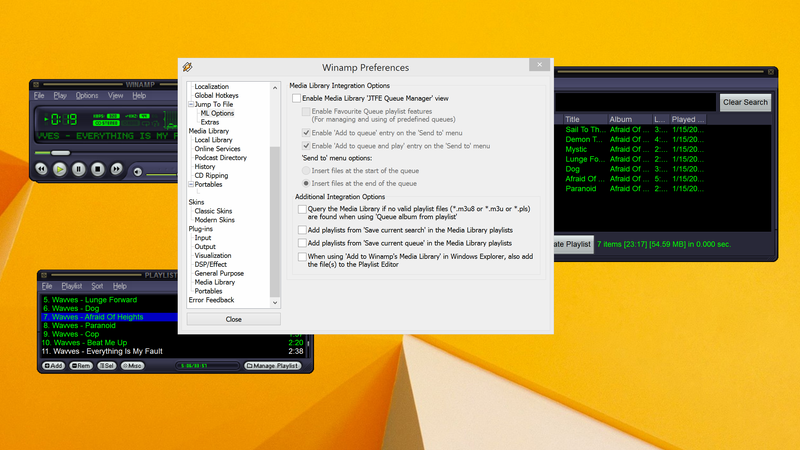Click the green volume slider bar
Screen dimensions: 800x450
[162, 174]
